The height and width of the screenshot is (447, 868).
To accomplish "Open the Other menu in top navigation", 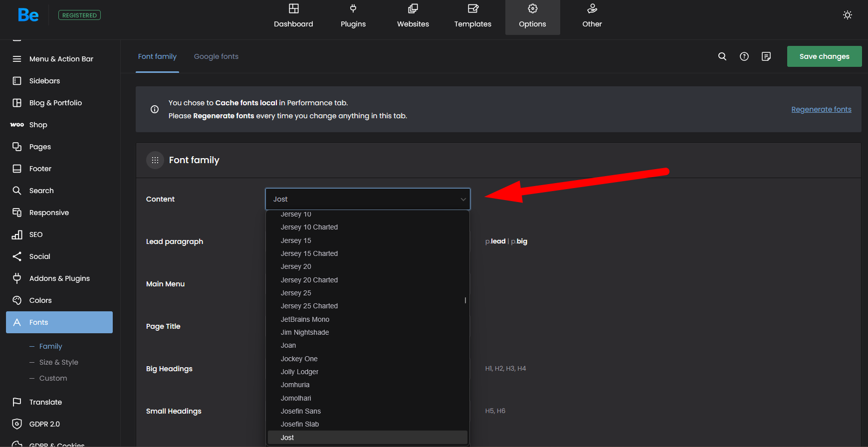I will [592, 16].
